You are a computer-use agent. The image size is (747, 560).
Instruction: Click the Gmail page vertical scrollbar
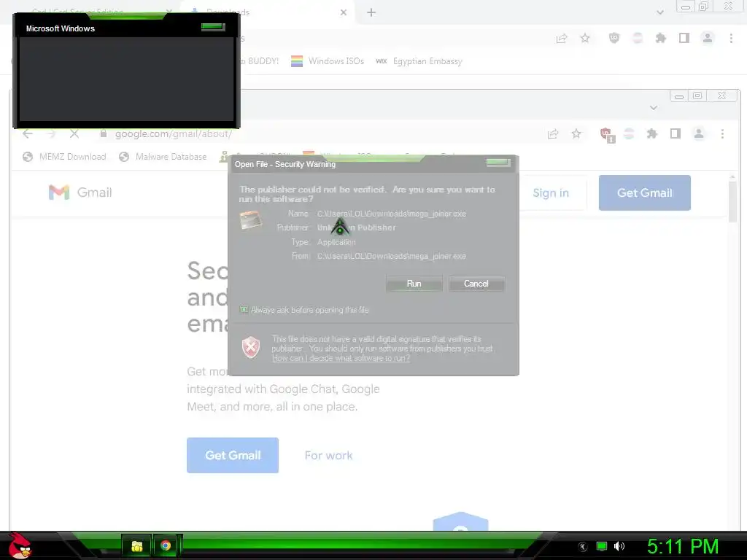(x=732, y=203)
